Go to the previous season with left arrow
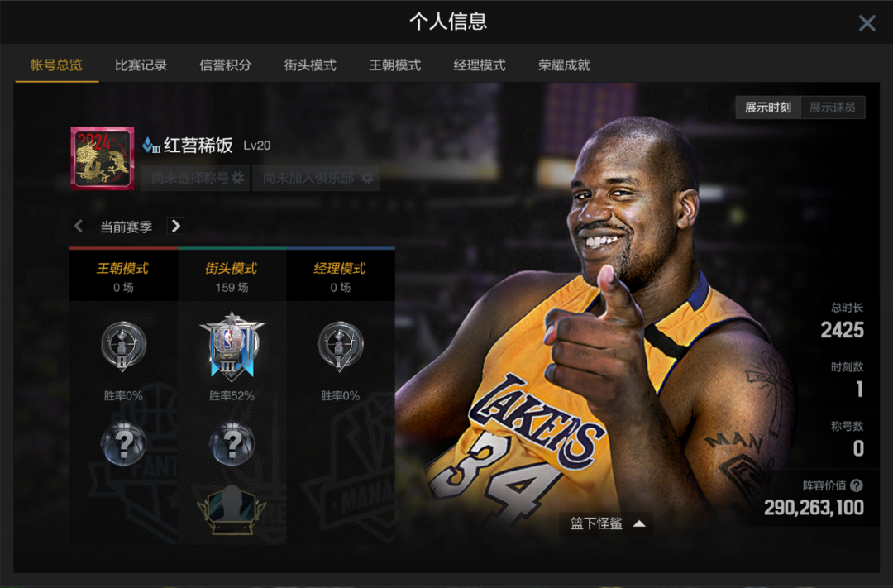Viewport: 893px width, 588px height. (79, 227)
